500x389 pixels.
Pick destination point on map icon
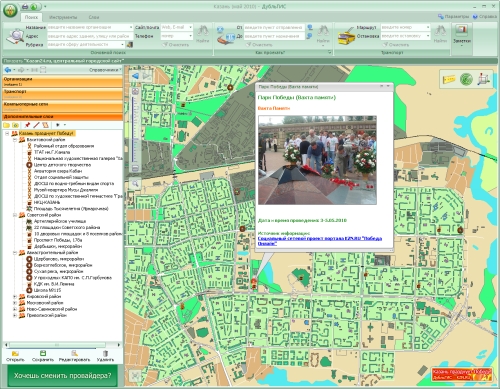point(309,36)
